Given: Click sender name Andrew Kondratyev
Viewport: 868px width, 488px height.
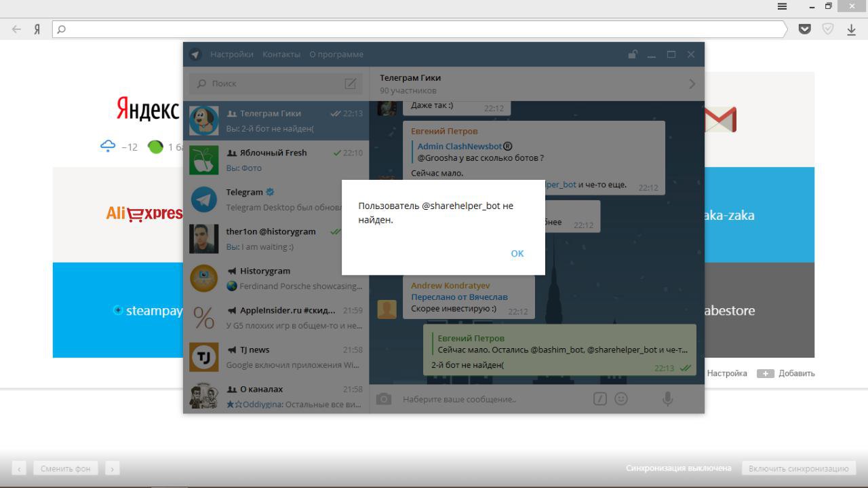Looking at the screenshot, I should (x=450, y=286).
